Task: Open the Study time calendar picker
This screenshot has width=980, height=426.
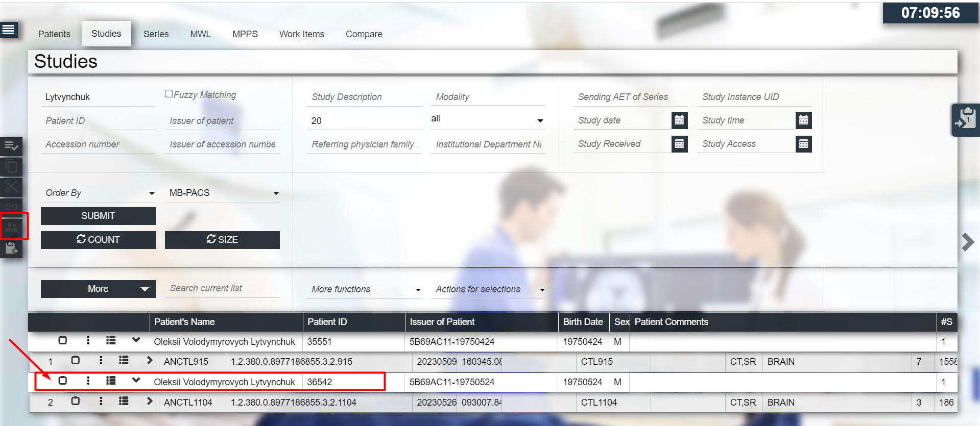Action: (803, 120)
